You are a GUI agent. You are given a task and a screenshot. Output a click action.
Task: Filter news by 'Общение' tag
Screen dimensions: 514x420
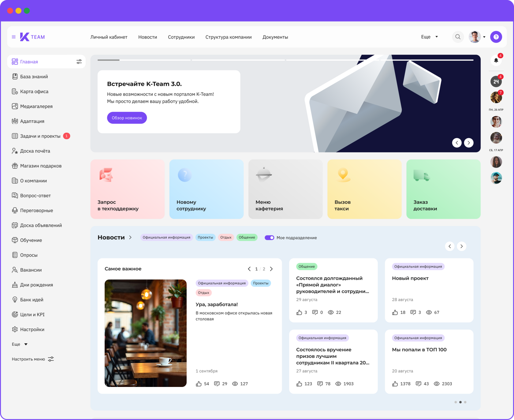(x=247, y=238)
